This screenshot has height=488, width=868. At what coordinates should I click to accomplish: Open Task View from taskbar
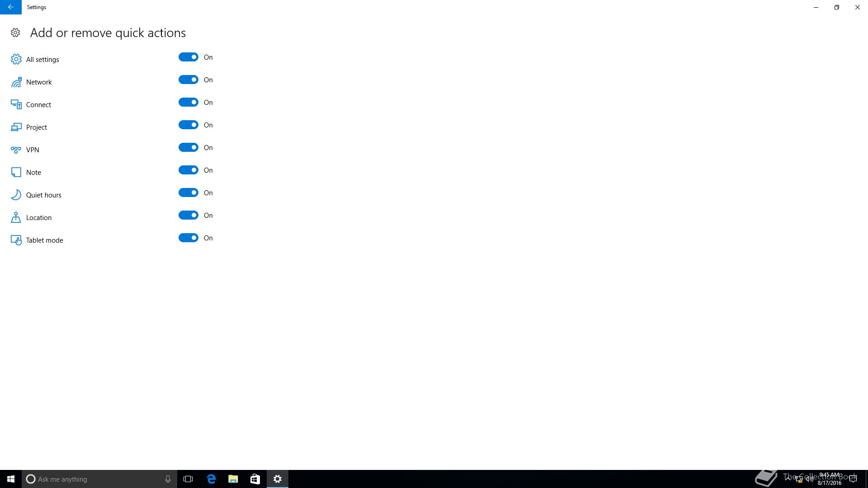(188, 479)
